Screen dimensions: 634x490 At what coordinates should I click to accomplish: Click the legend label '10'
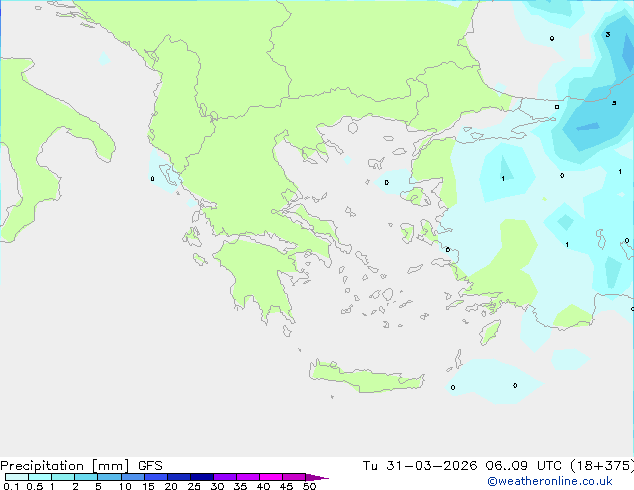125,486
